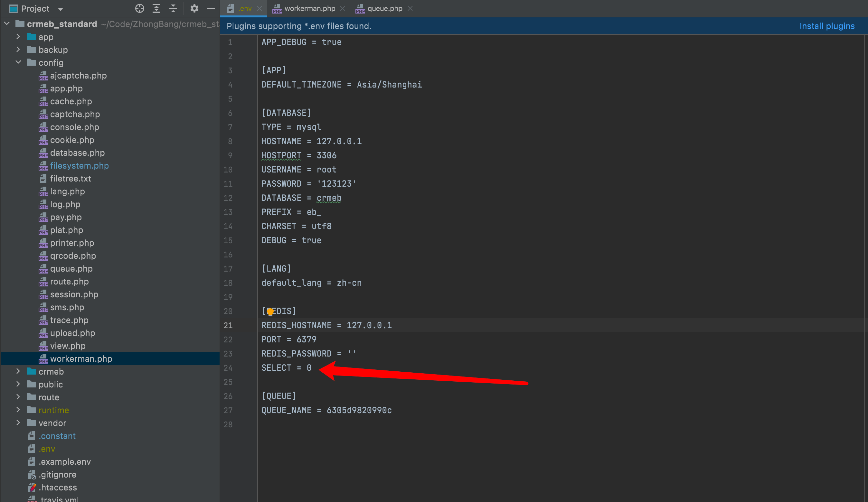868x502 pixels.
Task: Collapse the crmeb_standard root folder
Action: coord(7,24)
